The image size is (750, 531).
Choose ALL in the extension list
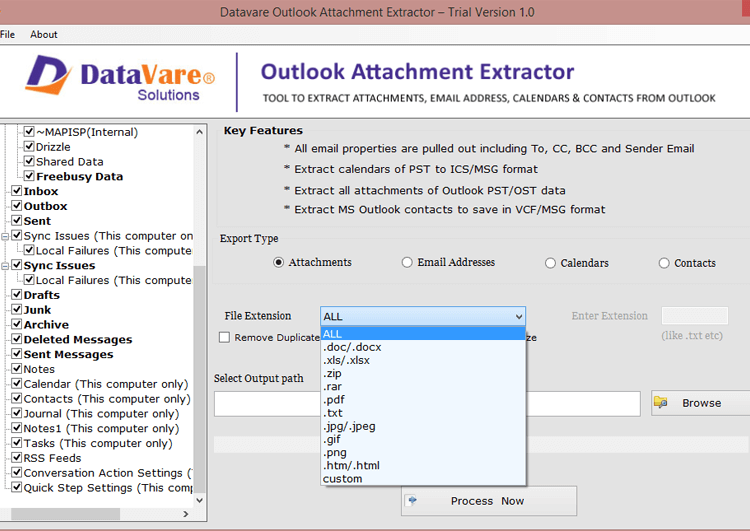click(423, 334)
